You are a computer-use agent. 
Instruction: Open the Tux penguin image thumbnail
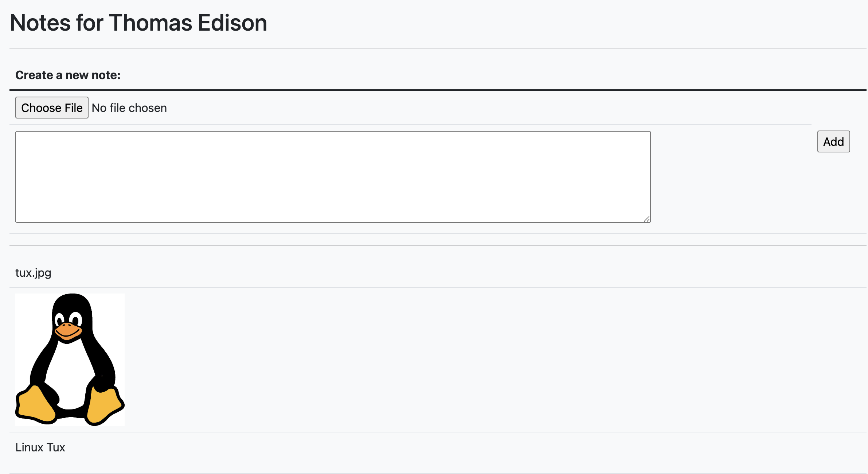(x=70, y=360)
